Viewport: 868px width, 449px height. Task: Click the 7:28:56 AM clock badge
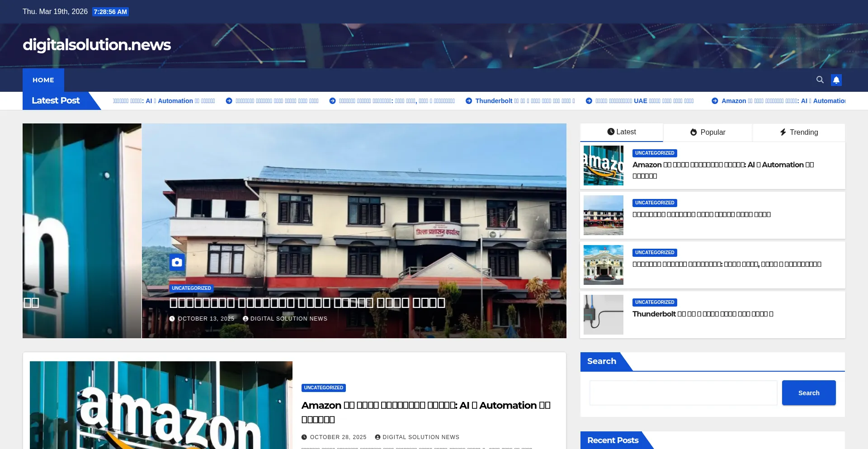(110, 12)
